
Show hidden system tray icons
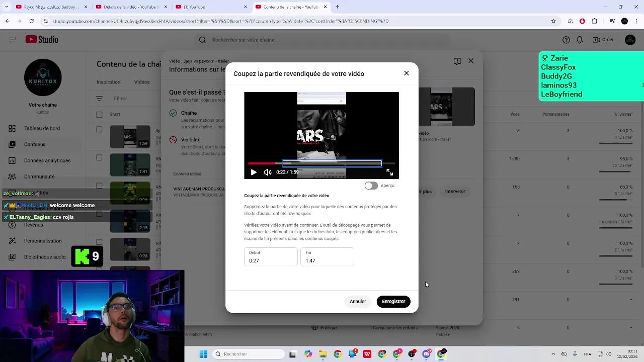point(553,354)
